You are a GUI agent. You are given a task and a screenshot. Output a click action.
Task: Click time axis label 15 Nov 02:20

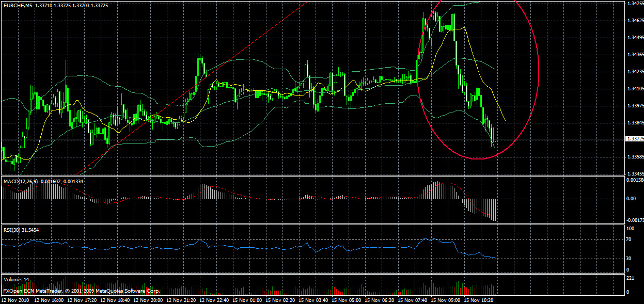281,299
